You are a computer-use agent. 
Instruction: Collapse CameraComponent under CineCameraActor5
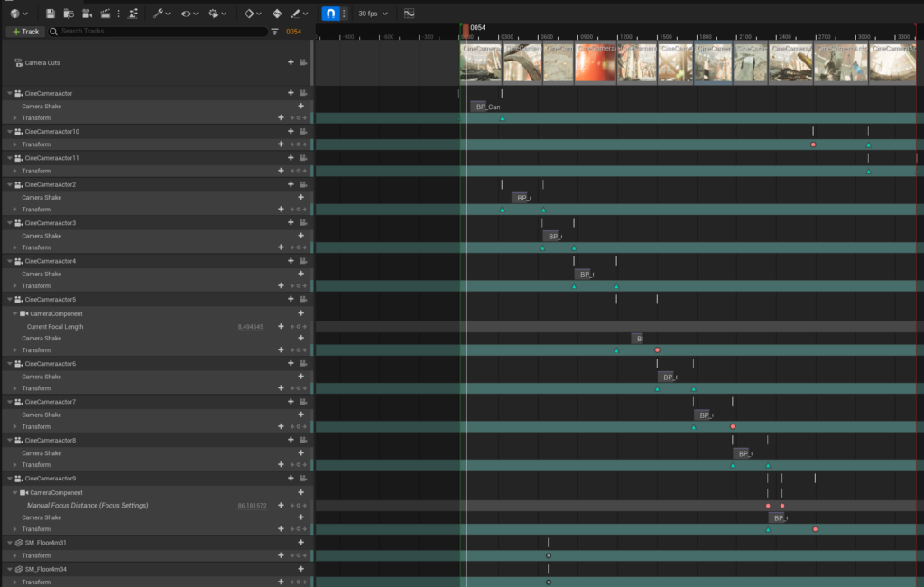tap(14, 313)
